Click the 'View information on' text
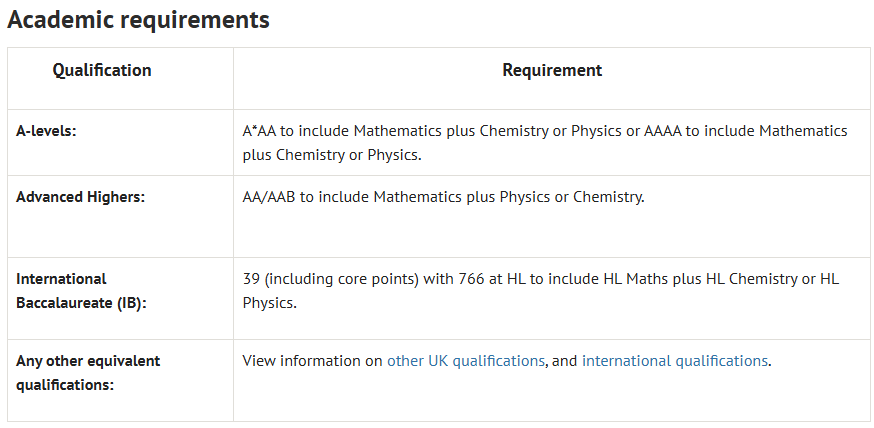Image resolution: width=874 pixels, height=428 pixels. click(x=312, y=361)
